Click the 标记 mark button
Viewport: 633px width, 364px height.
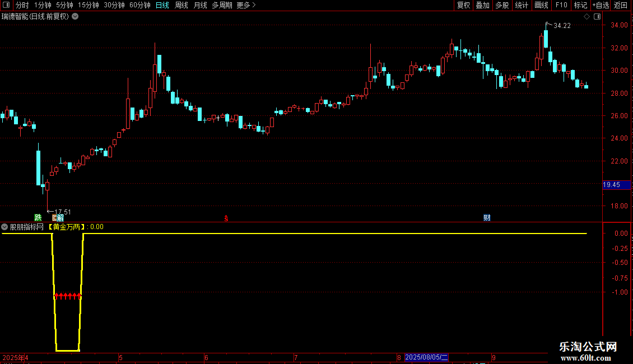pyautogui.click(x=580, y=5)
